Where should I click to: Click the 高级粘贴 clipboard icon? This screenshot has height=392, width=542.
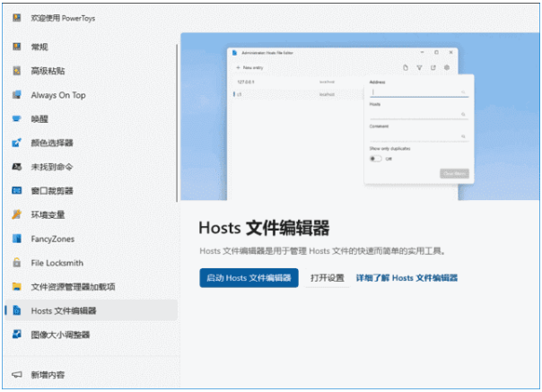pos(16,70)
